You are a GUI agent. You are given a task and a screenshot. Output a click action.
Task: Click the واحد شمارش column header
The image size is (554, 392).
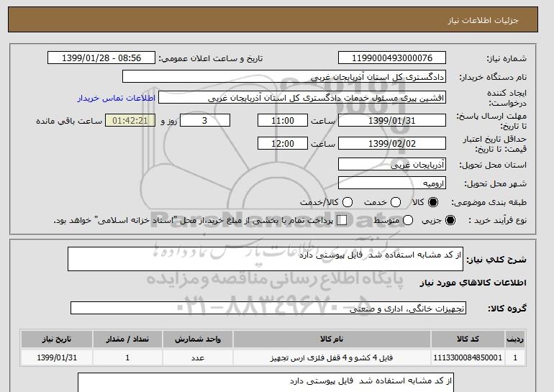pyautogui.click(x=198, y=339)
